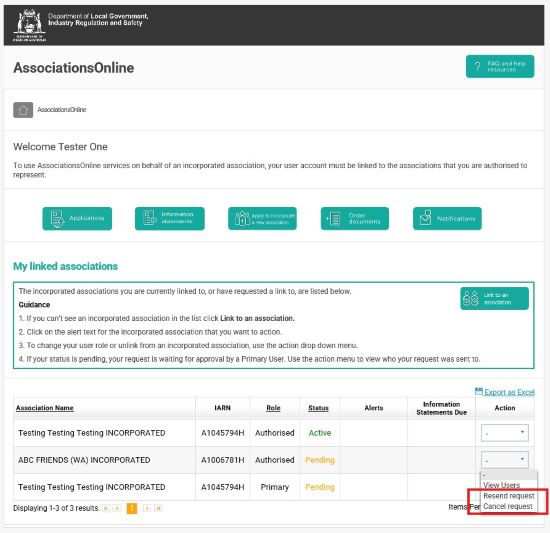Click the AssociationsOnline breadcrumb text
550x533 pixels.
62,110
